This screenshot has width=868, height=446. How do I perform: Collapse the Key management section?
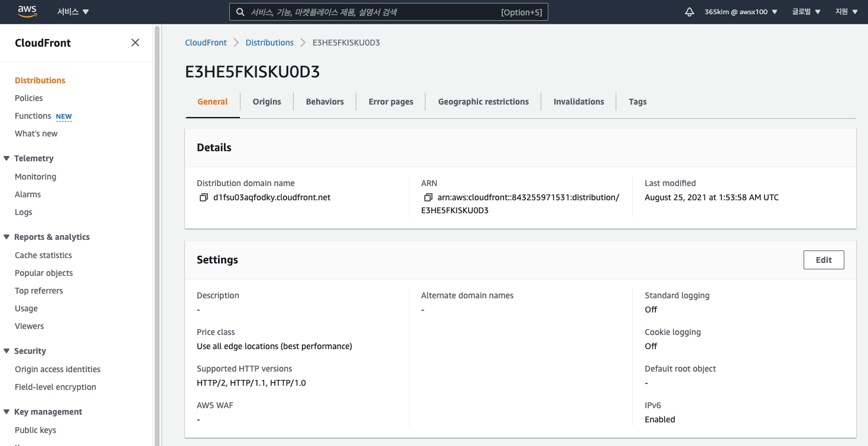(6, 412)
